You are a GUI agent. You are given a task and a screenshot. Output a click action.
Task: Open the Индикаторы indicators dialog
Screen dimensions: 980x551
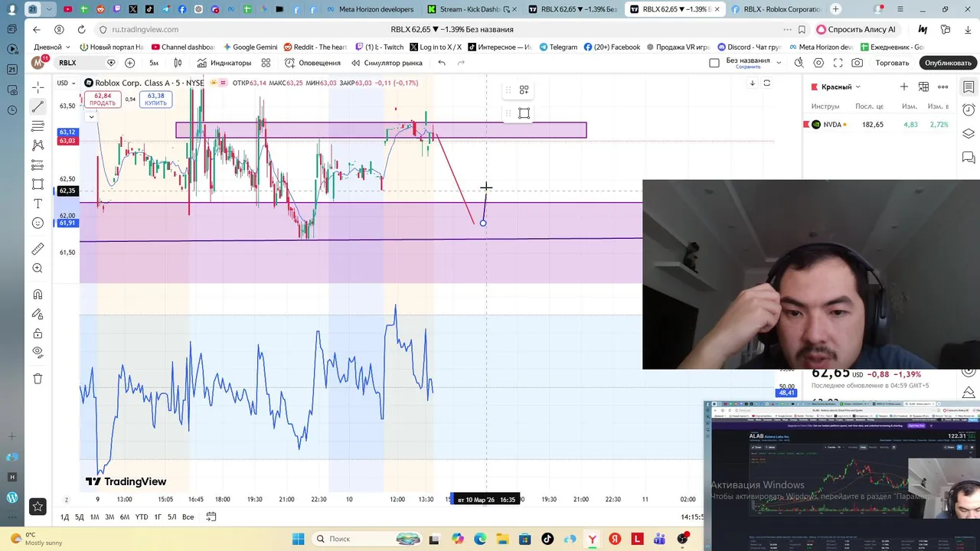click(224, 63)
